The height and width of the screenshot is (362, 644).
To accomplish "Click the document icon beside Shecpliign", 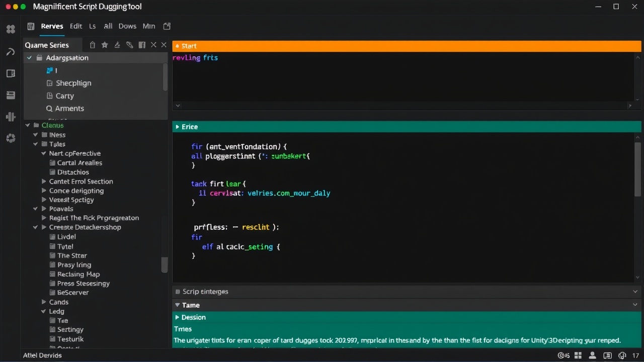I will point(49,83).
